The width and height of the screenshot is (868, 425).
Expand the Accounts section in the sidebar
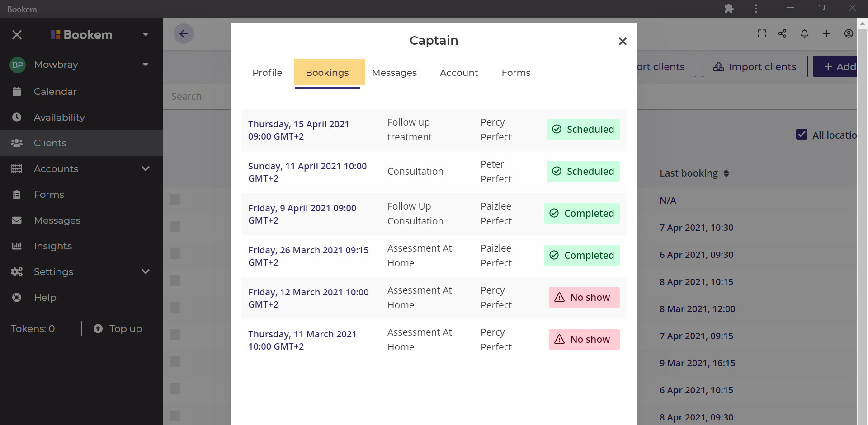click(x=145, y=168)
